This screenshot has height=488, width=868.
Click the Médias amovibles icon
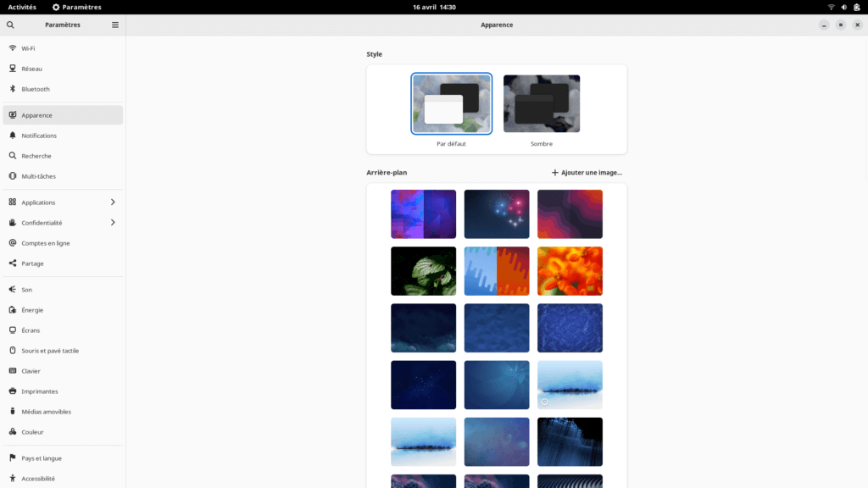pos(13,411)
